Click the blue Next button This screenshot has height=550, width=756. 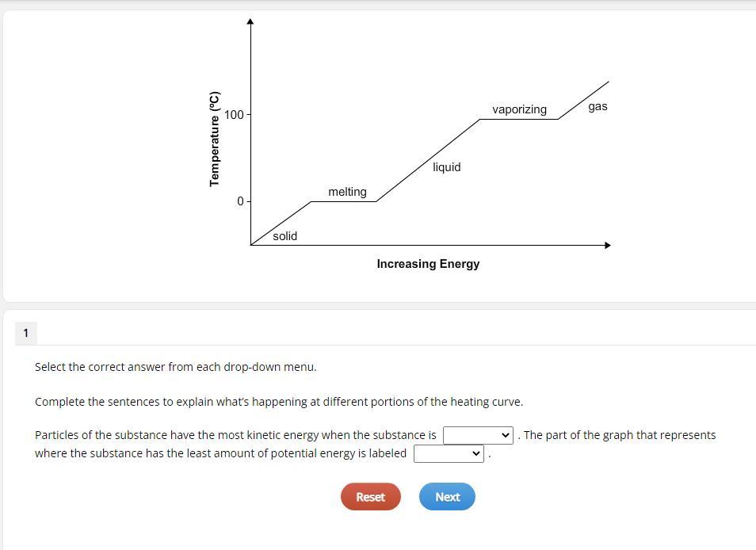(447, 496)
